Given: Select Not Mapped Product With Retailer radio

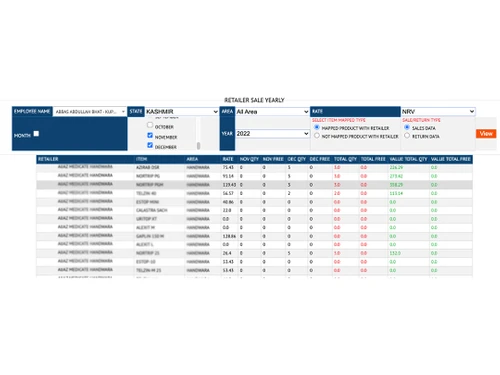Looking at the screenshot, I should click(x=317, y=136).
